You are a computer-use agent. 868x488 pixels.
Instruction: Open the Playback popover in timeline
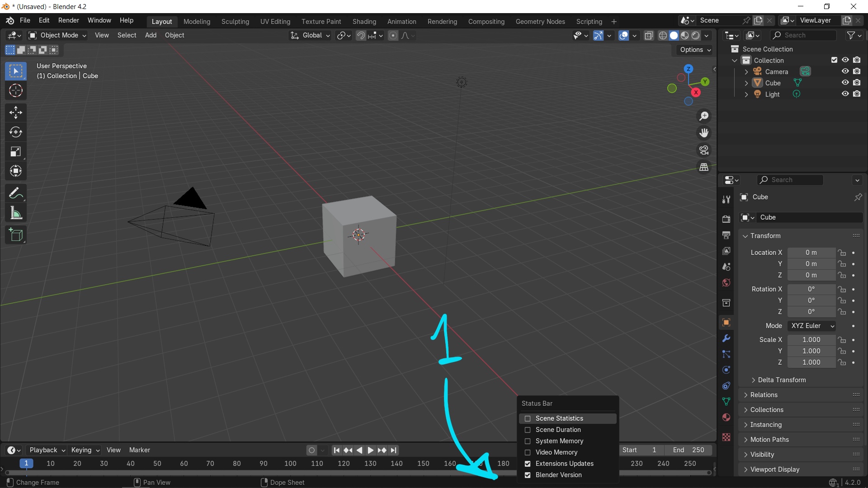point(47,450)
